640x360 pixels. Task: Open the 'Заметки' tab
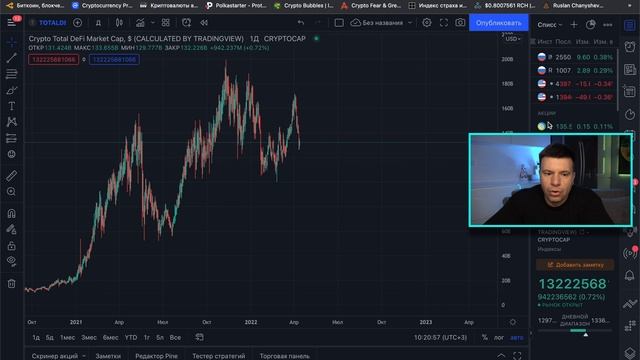coord(108,356)
